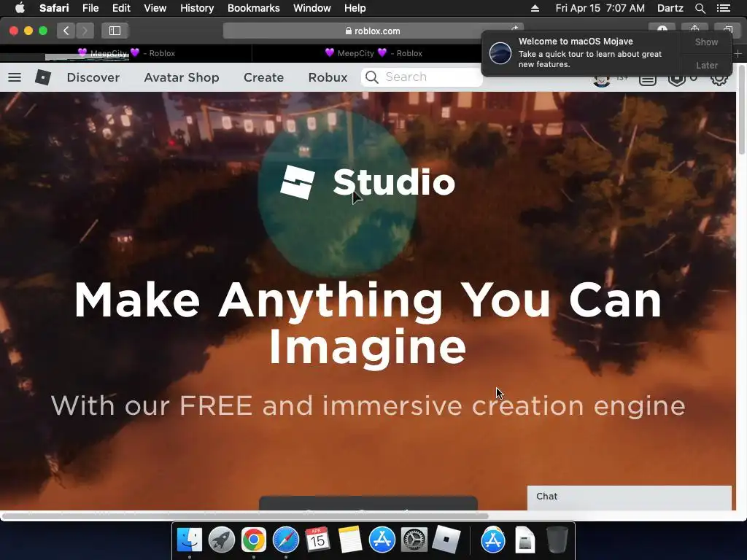
Task: Toggle the Safari sidebar button
Action: click(115, 31)
